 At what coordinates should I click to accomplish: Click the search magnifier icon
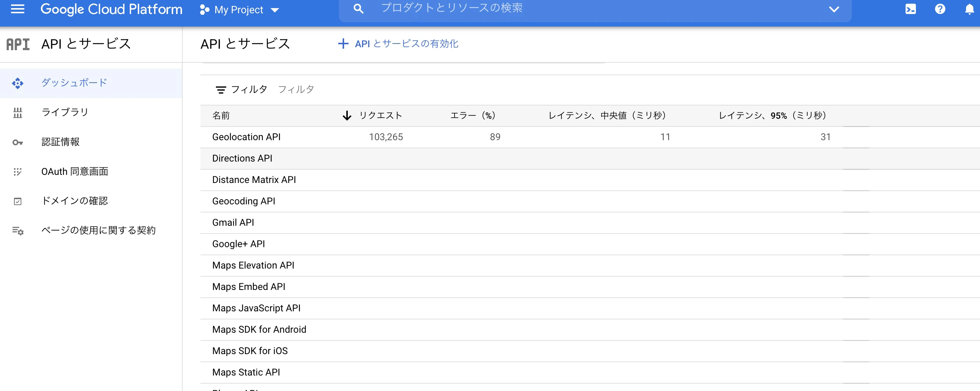pyautogui.click(x=358, y=8)
